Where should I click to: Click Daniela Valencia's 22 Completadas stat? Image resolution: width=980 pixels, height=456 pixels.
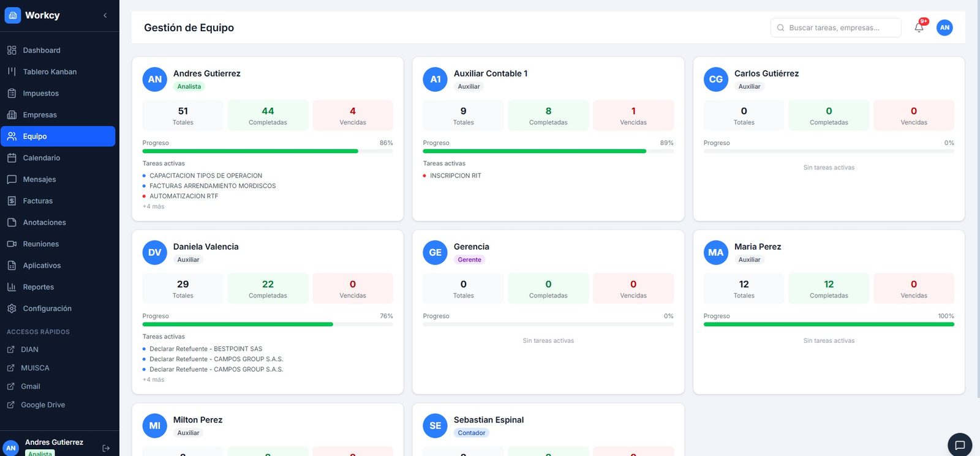[268, 288]
